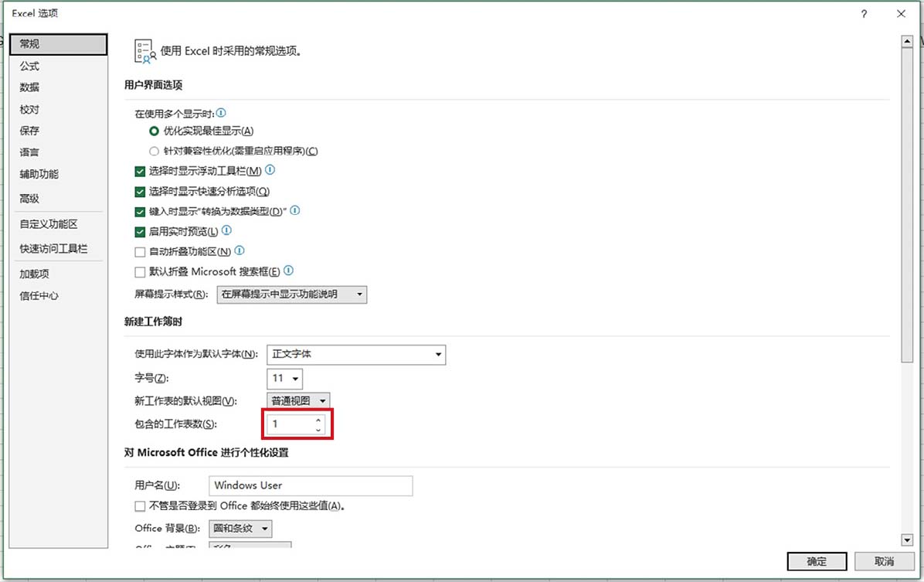The image size is (924, 582).
Task: Open the 常规 category
Action: point(59,44)
